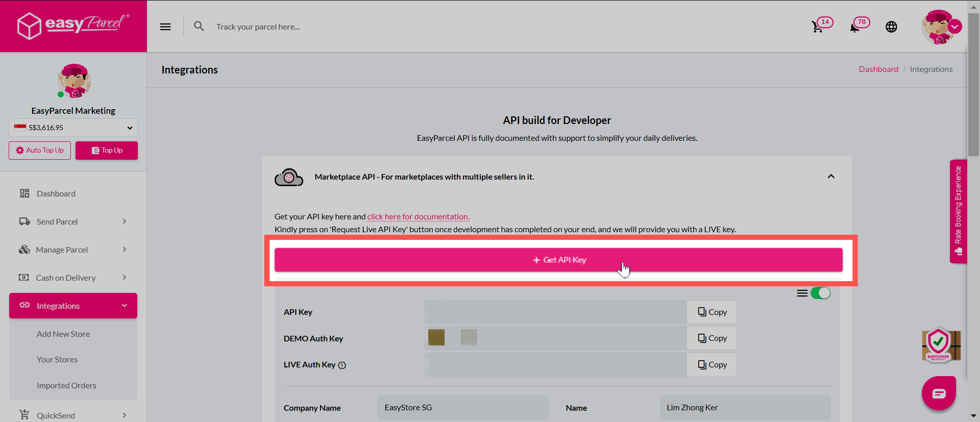Open click here for documentation link
The image size is (980, 422).
(419, 217)
